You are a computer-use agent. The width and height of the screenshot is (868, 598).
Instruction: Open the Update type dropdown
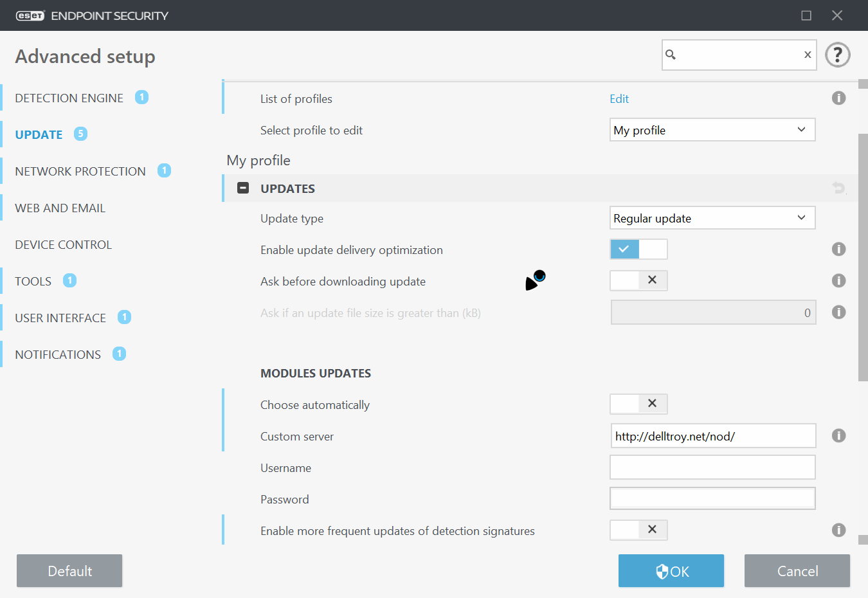[712, 218]
